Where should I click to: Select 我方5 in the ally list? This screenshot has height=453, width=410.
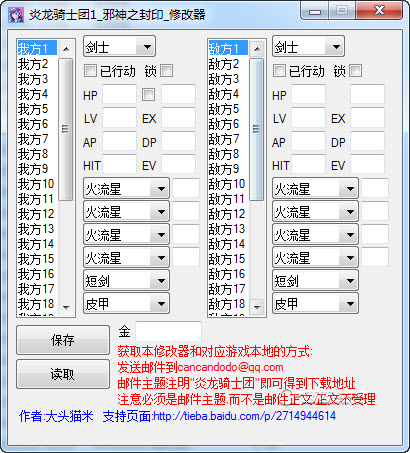tap(37, 109)
